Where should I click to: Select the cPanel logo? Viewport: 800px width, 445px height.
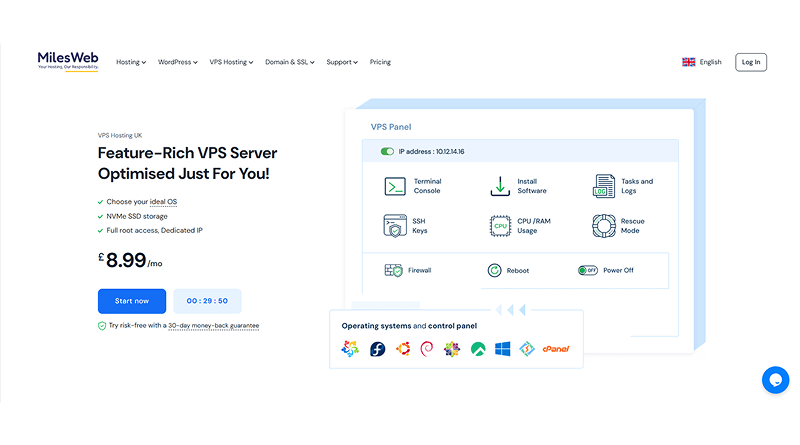556,349
